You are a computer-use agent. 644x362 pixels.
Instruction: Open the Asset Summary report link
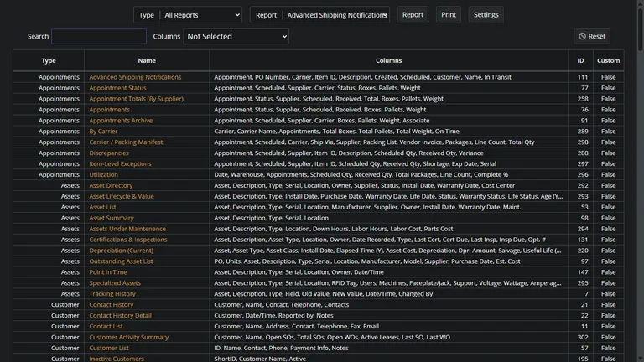click(x=112, y=218)
